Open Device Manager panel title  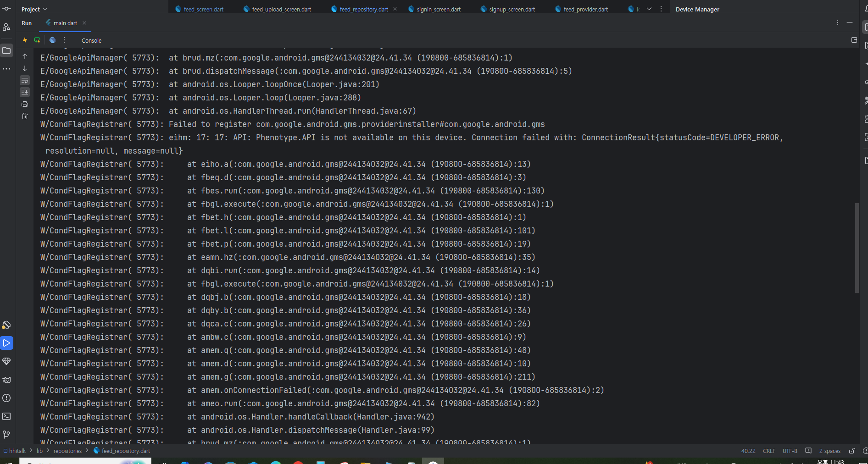tap(697, 9)
